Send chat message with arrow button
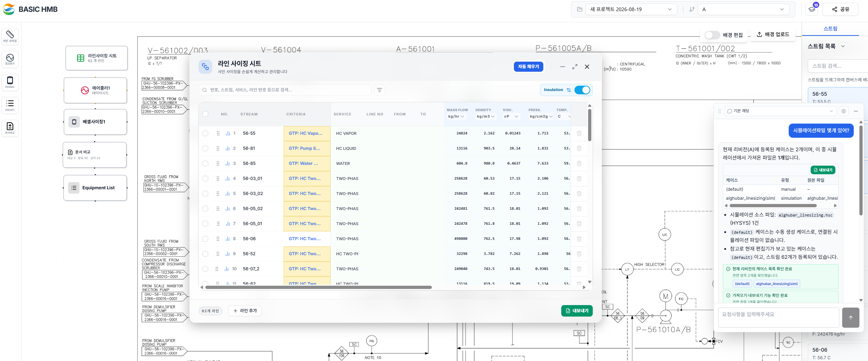Screen dimensions: 868x361 coord(851,318)
